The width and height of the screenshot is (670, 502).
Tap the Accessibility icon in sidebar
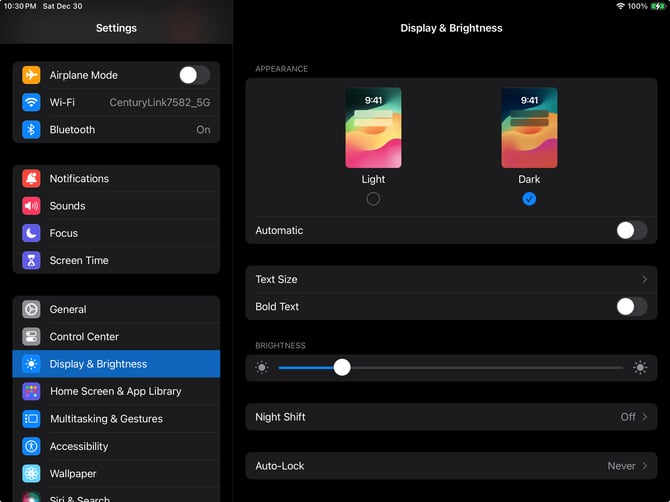coord(31,446)
